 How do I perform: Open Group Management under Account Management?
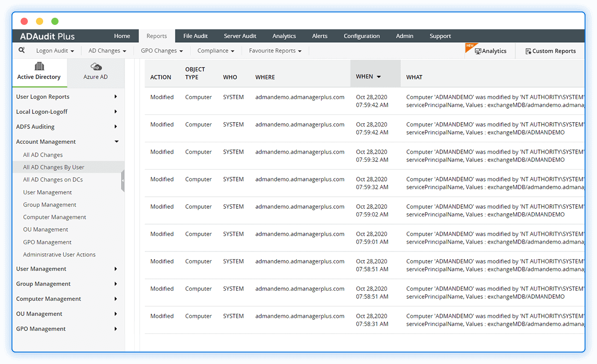point(50,205)
